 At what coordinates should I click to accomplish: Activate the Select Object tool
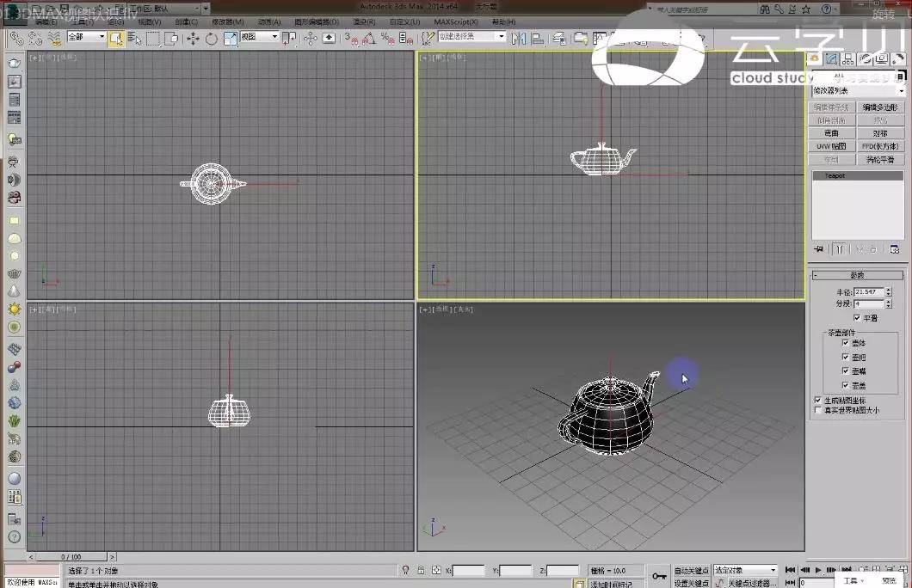click(116, 39)
